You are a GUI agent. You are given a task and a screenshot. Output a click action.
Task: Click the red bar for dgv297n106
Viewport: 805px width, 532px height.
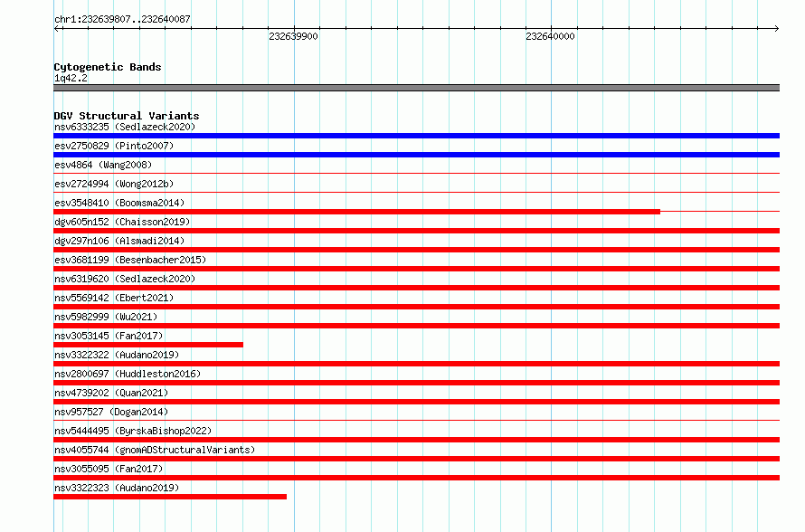coord(416,250)
